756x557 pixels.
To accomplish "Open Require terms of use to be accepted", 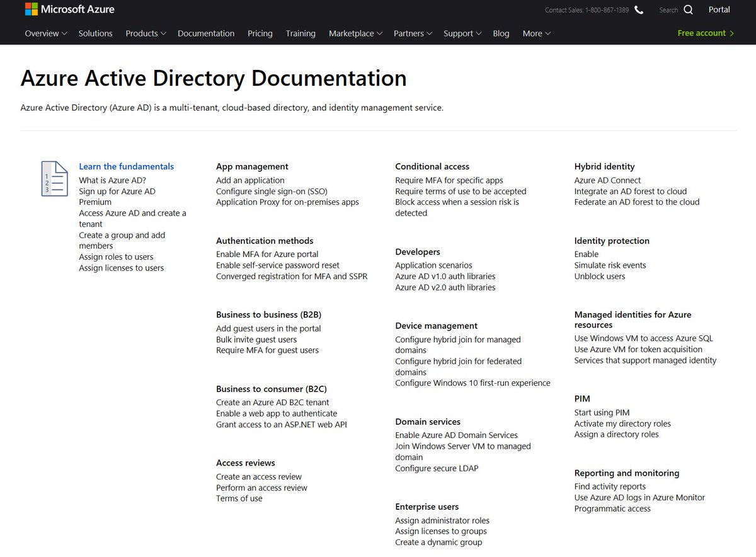I will pos(461,191).
